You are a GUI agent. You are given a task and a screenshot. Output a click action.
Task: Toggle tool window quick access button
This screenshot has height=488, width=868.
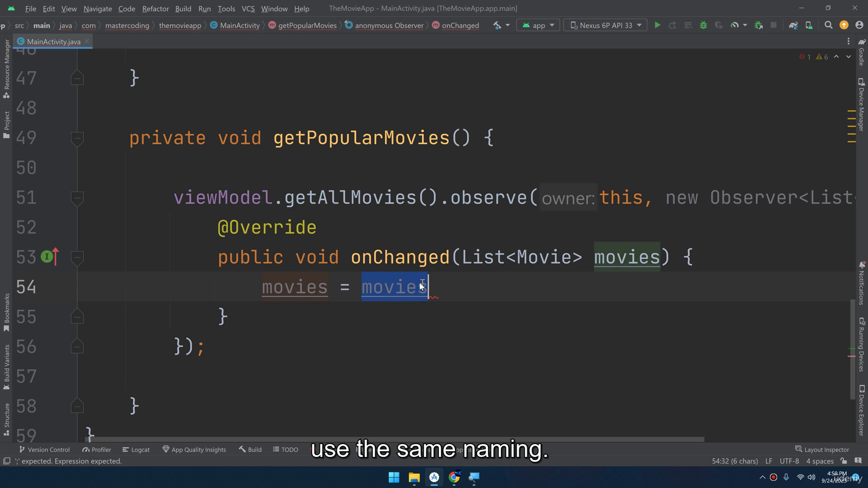pyautogui.click(x=7, y=461)
